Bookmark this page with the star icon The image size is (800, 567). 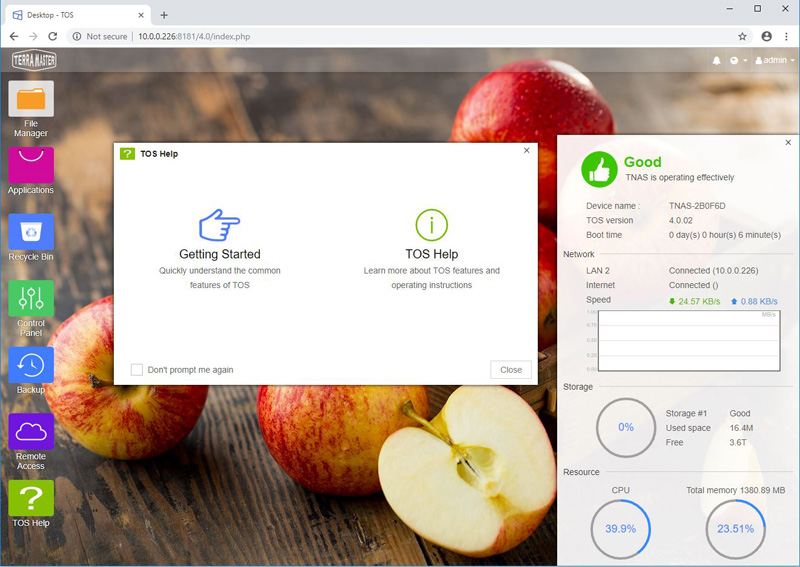[742, 36]
